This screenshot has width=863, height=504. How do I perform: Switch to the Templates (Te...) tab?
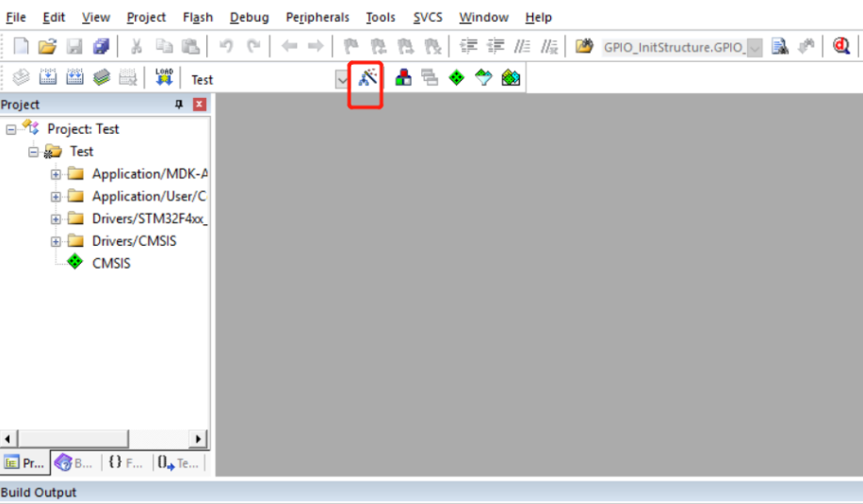click(178, 463)
